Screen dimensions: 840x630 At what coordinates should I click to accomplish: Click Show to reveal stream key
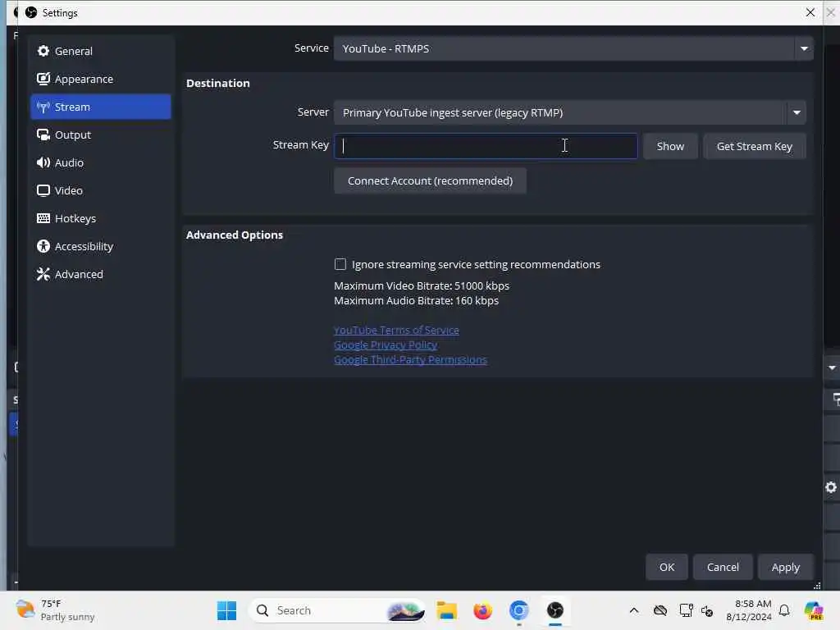coord(670,146)
